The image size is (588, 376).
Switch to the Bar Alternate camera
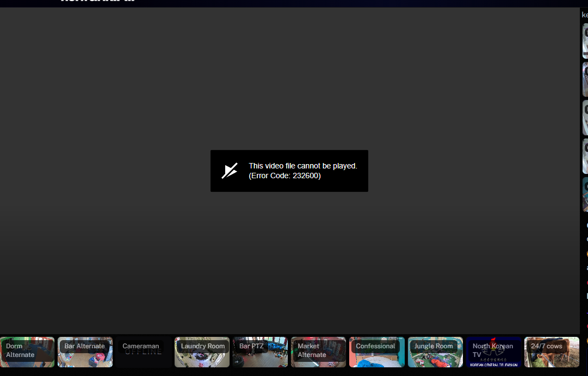tap(85, 352)
